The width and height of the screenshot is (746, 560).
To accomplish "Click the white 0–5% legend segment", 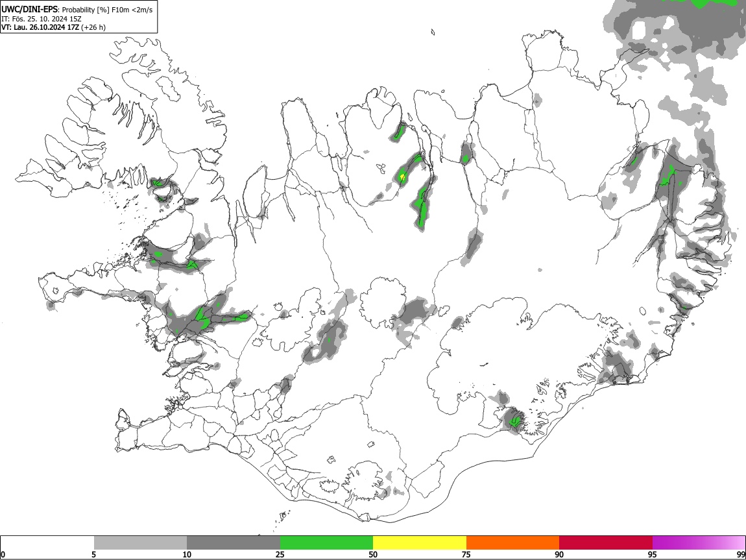I will (x=47, y=543).
